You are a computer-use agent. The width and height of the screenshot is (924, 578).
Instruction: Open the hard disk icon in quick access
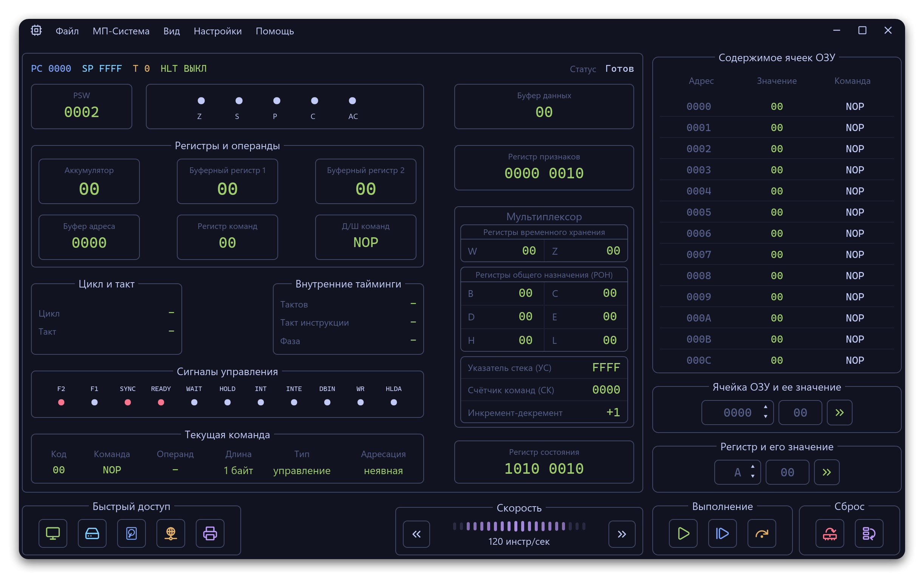click(132, 533)
